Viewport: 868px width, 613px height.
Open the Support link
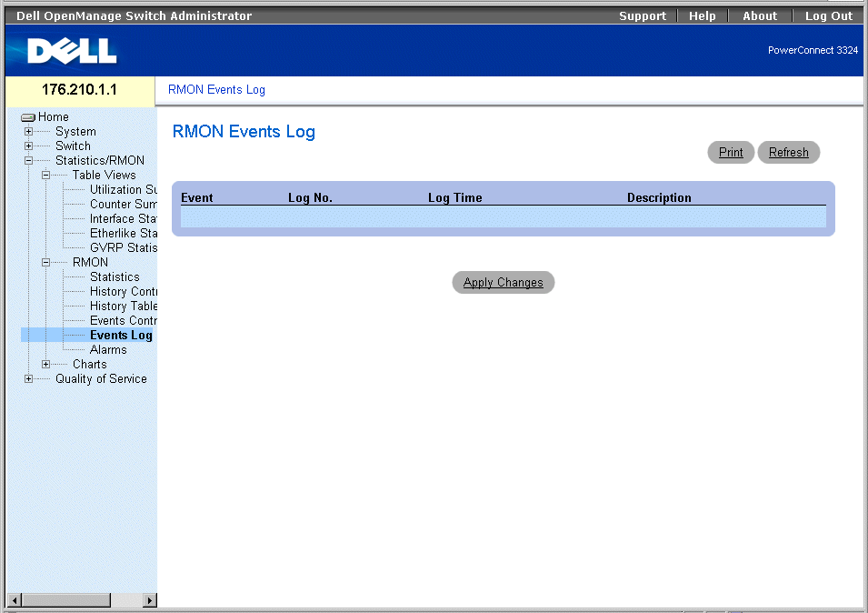(x=643, y=16)
